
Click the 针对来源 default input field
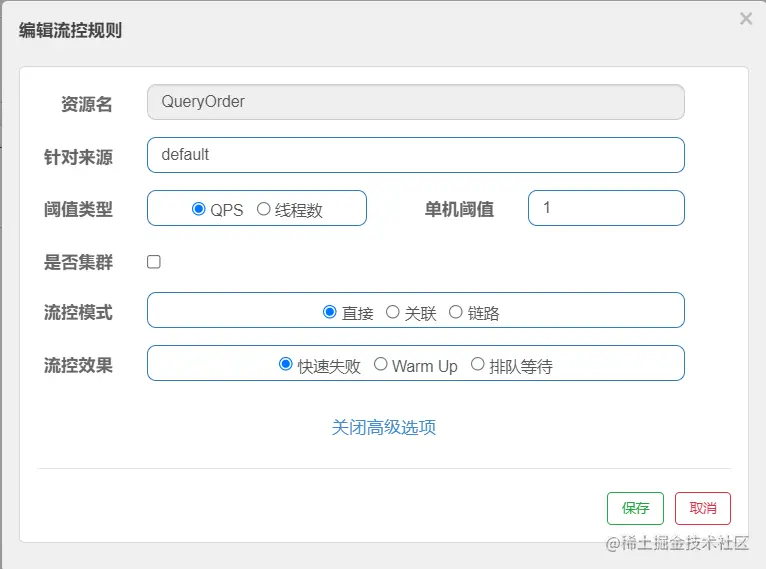416,155
